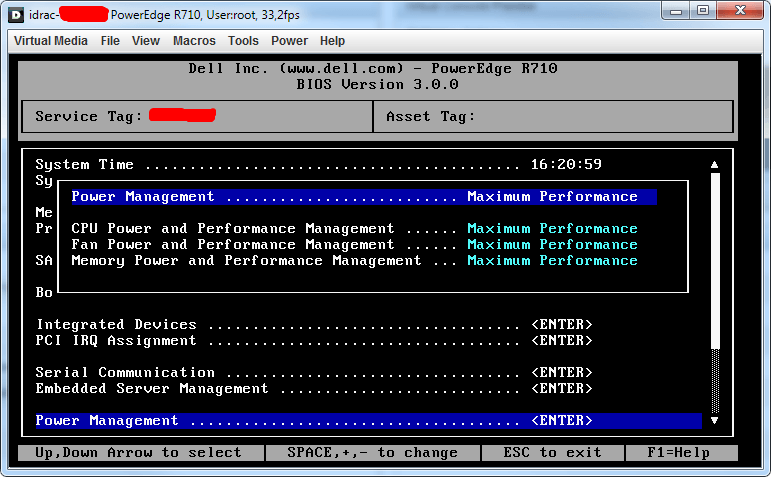771x477 pixels.
Task: Click the BIOS scrollbar down arrow
Action: (x=714, y=420)
